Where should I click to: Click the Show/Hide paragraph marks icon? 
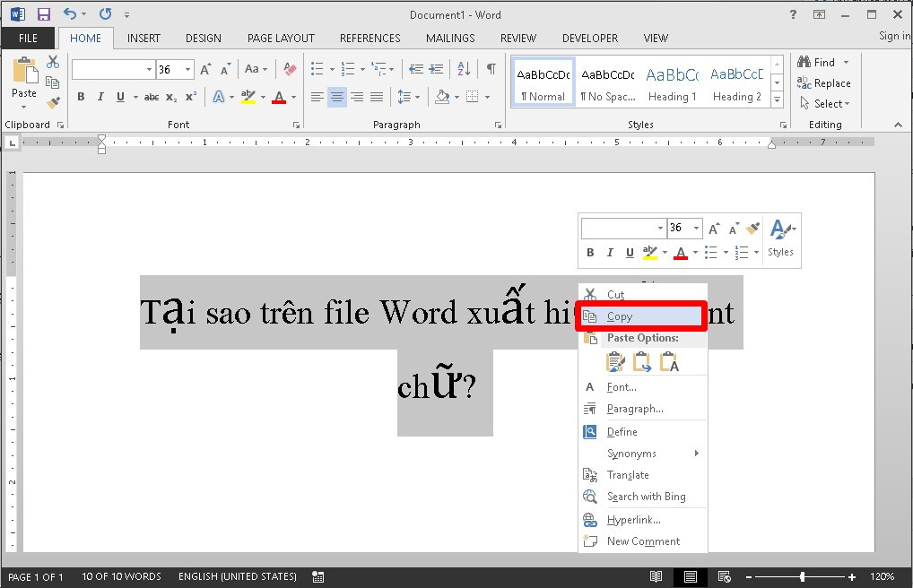[491, 69]
